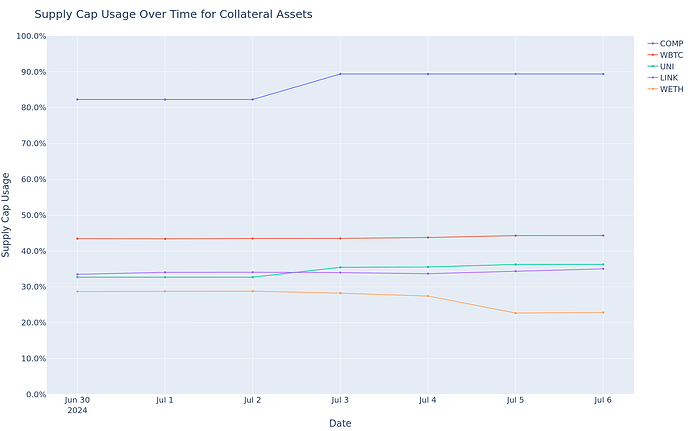Toggle the COMP series in the legend
This screenshot has height=431, width=690.
[670, 43]
